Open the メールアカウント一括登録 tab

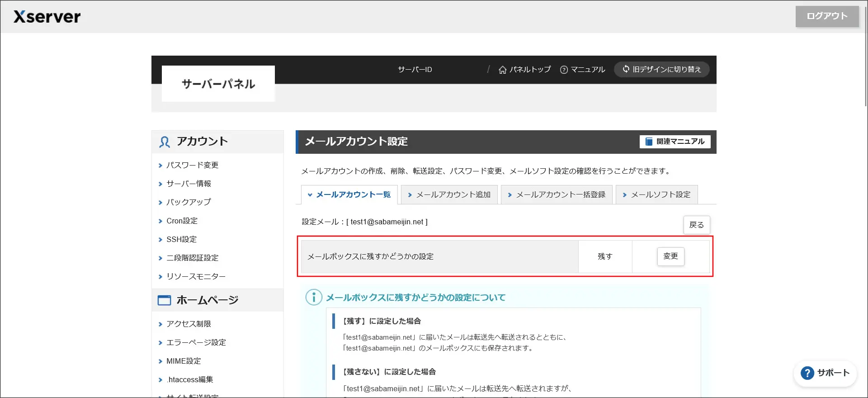pos(557,194)
